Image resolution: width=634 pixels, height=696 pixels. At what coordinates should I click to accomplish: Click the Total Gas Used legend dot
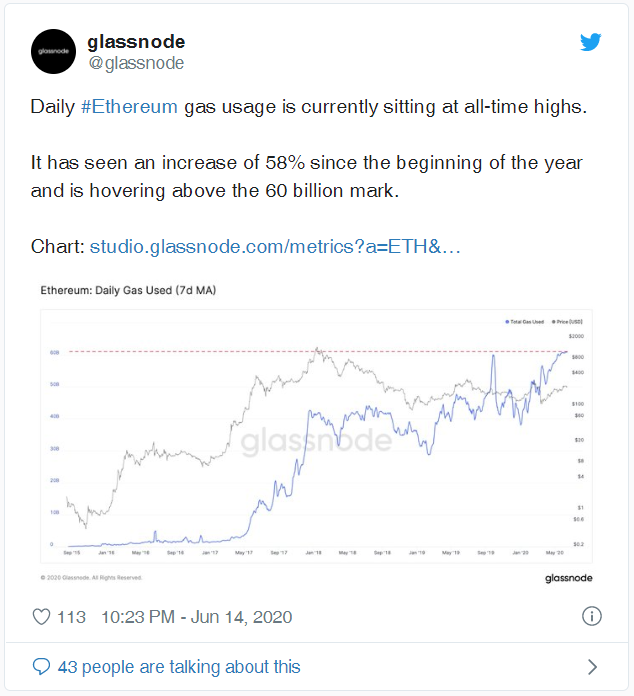tap(507, 321)
